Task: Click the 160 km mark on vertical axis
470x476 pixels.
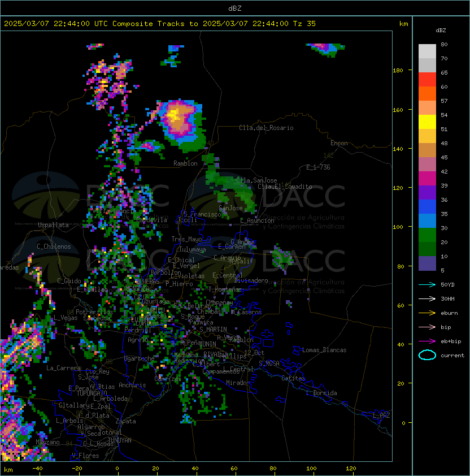Action: point(398,110)
